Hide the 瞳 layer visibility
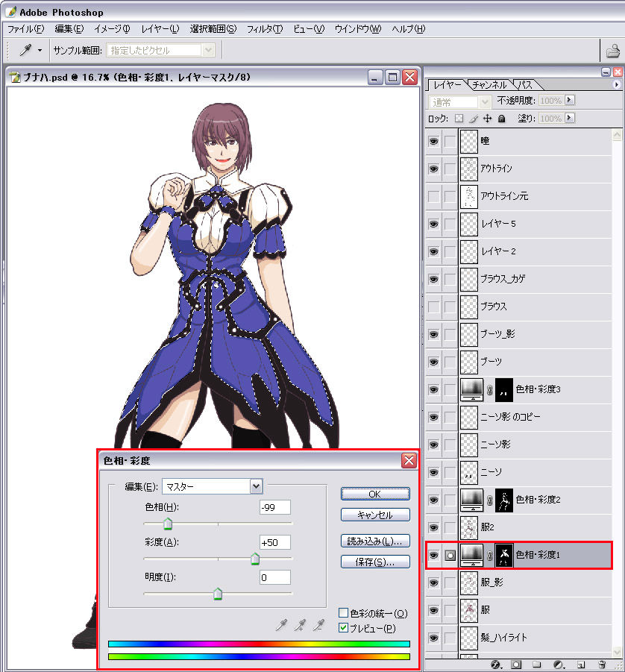This screenshot has width=625, height=672. (433, 142)
